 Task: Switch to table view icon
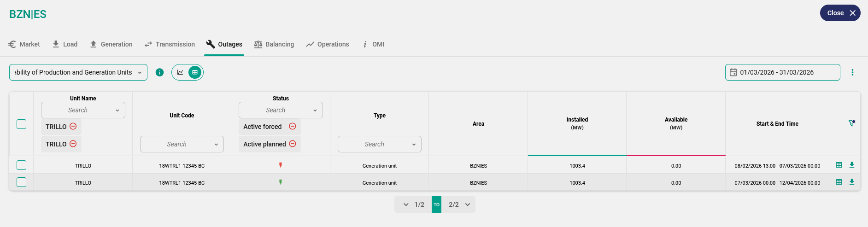tap(195, 72)
